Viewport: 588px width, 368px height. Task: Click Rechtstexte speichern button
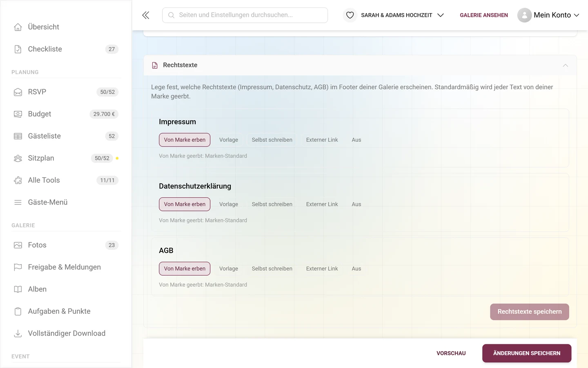(x=530, y=312)
